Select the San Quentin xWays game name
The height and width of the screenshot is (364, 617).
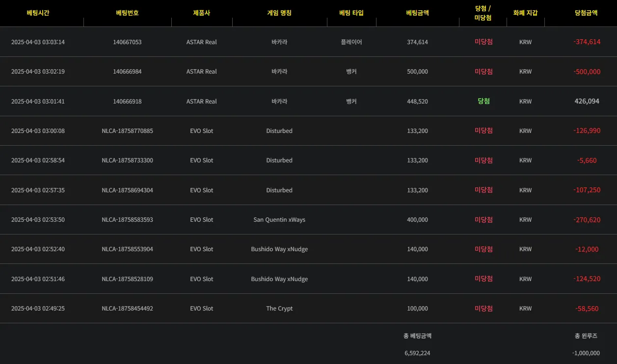pos(279,220)
